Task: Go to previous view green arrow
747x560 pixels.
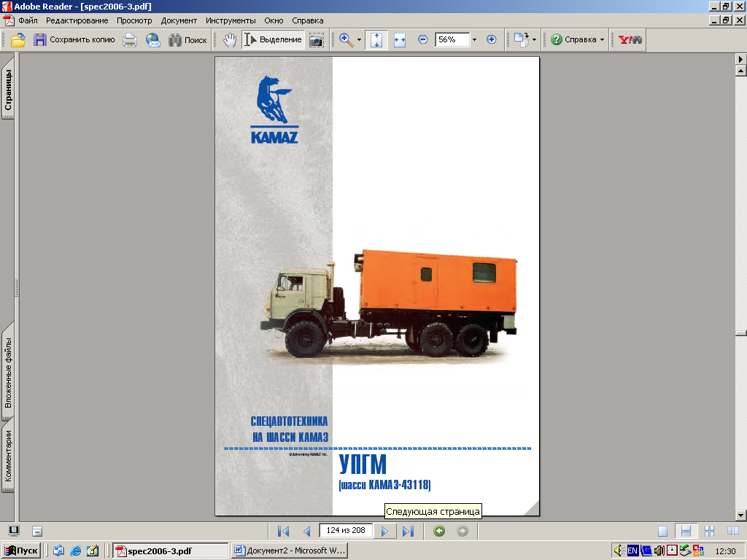Action: 439,531
